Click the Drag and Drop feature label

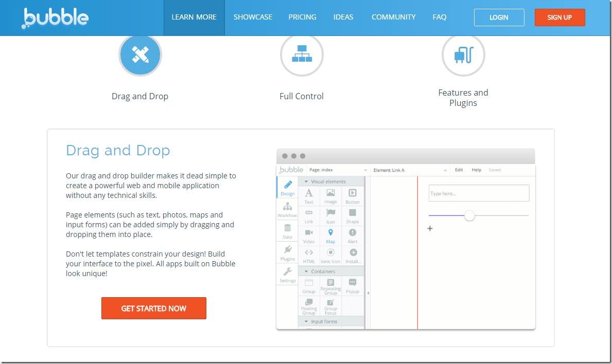coord(140,96)
